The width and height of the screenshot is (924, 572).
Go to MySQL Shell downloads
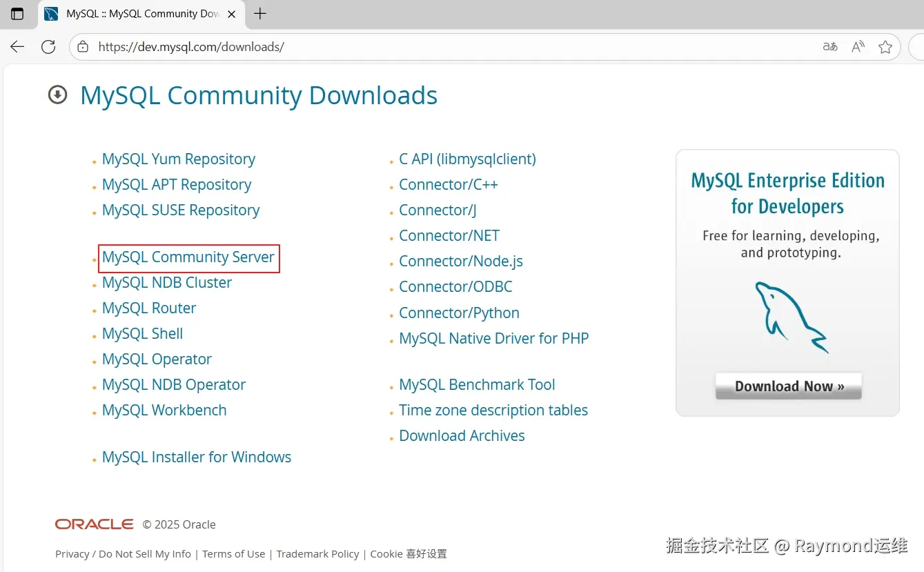(x=143, y=333)
